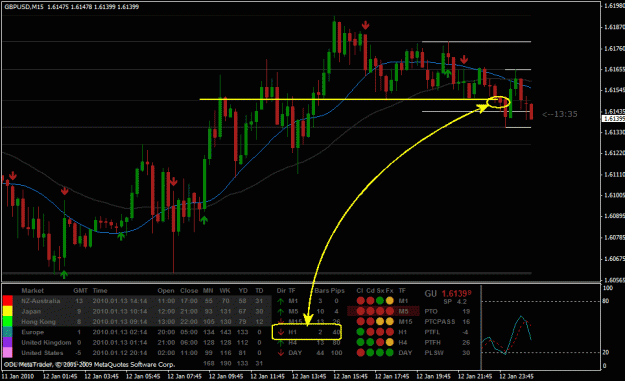
Task: Click the Fx orange dot in H4 signal row
Action: tap(389, 342)
